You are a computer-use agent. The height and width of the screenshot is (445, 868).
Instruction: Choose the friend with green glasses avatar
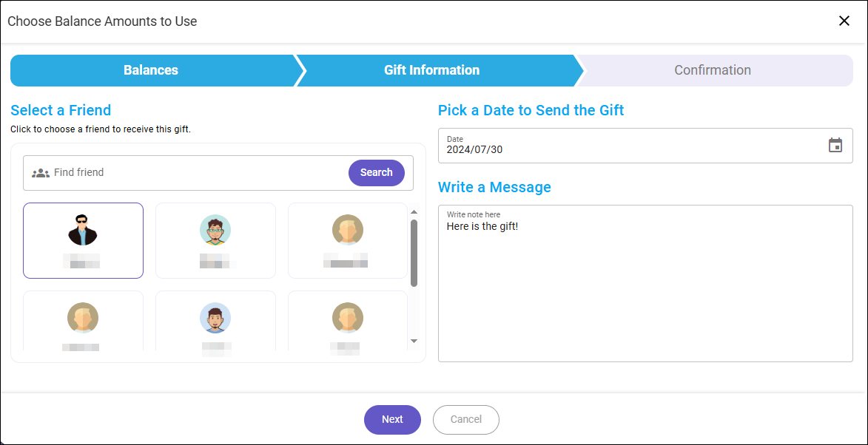click(x=215, y=240)
